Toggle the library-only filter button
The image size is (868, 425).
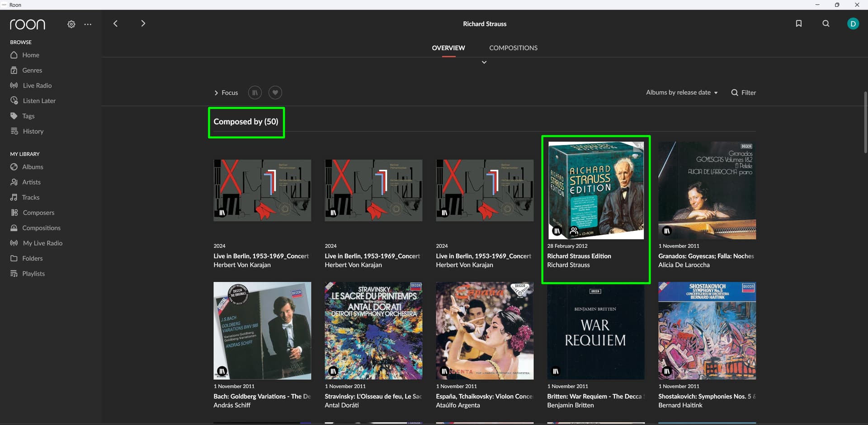(255, 93)
